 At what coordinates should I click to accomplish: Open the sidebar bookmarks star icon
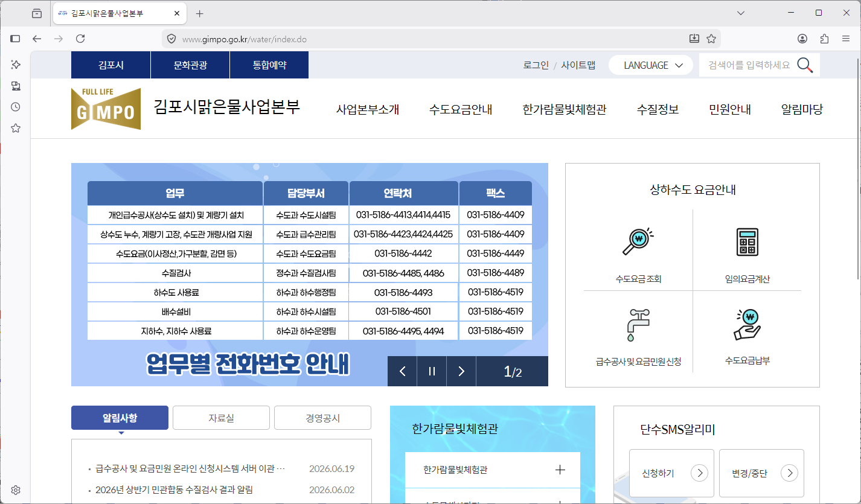(x=16, y=128)
